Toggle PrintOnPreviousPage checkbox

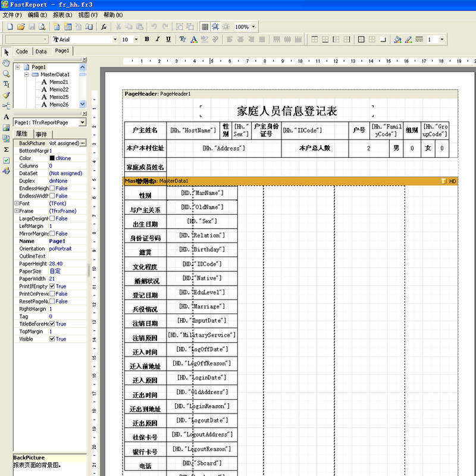pyautogui.click(x=52, y=294)
